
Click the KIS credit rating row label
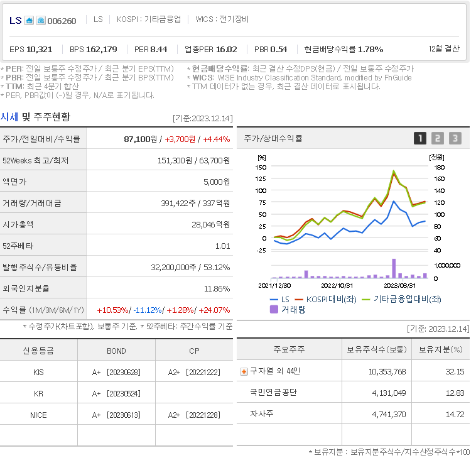38,372
